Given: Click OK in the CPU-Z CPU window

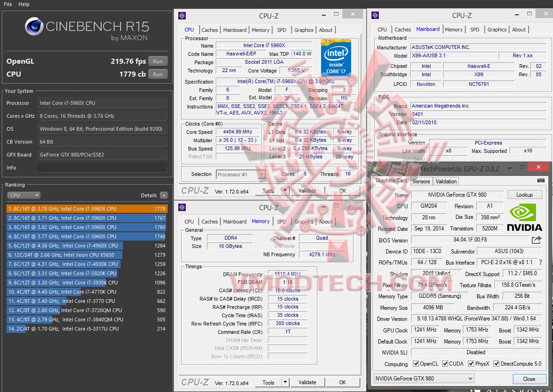Looking at the screenshot, I should pos(342,191).
